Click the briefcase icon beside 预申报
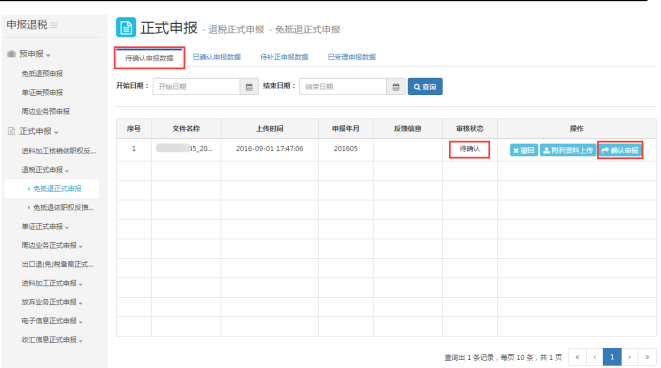Screen dimensions: 661x368 [x=11, y=54]
